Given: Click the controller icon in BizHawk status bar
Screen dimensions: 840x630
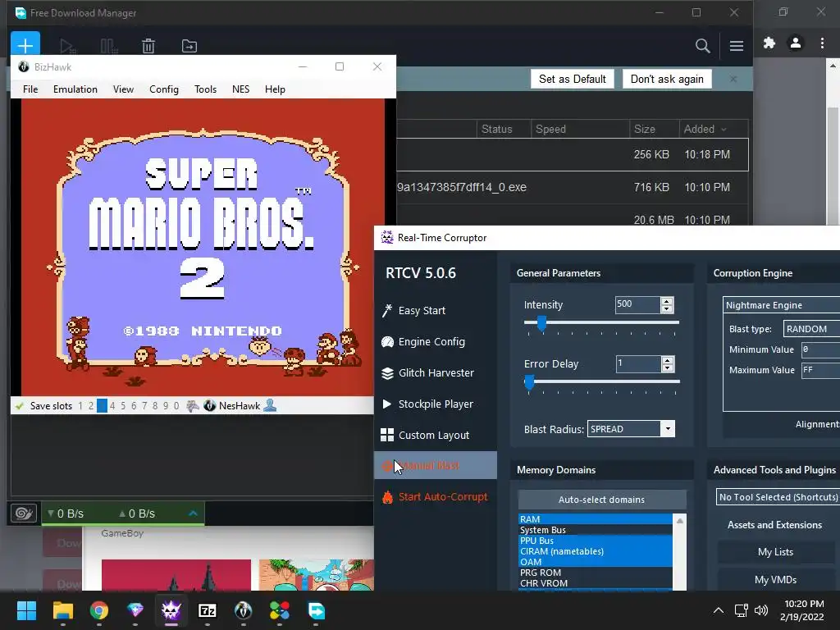Looking at the screenshot, I should pyautogui.click(x=192, y=406).
